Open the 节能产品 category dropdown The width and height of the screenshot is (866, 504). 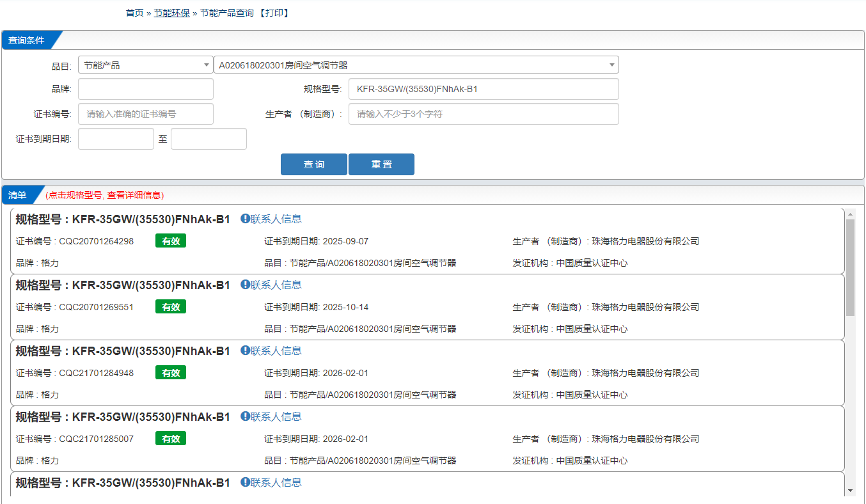[146, 65]
